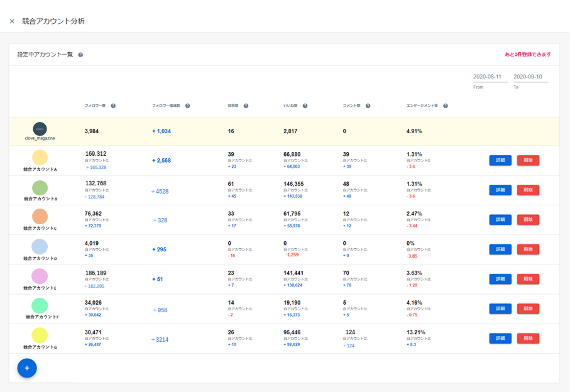The image size is (570, 392).
Task: Click help icon next to エンゲージメント率 header
Action: [445, 106]
